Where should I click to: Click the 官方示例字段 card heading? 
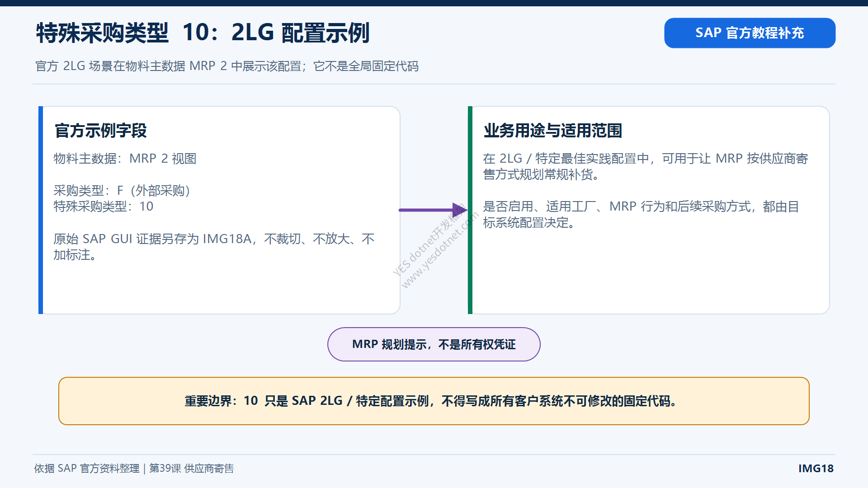point(101,131)
